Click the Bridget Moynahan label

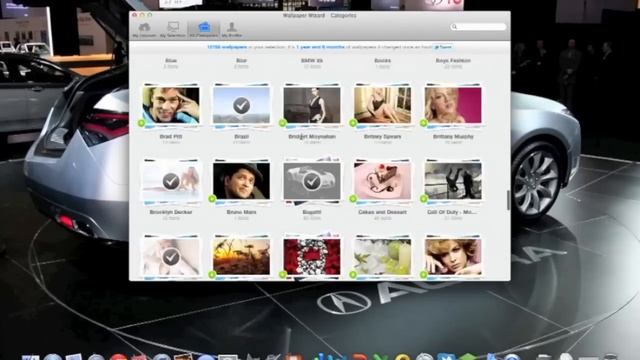[x=312, y=137]
